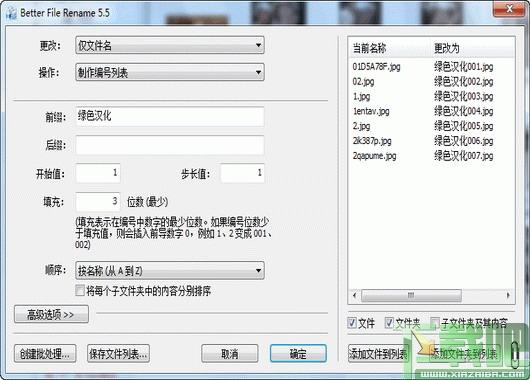The width and height of the screenshot is (530, 380).
Task: Click 添加文件到列表 button
Action: [x=379, y=354]
